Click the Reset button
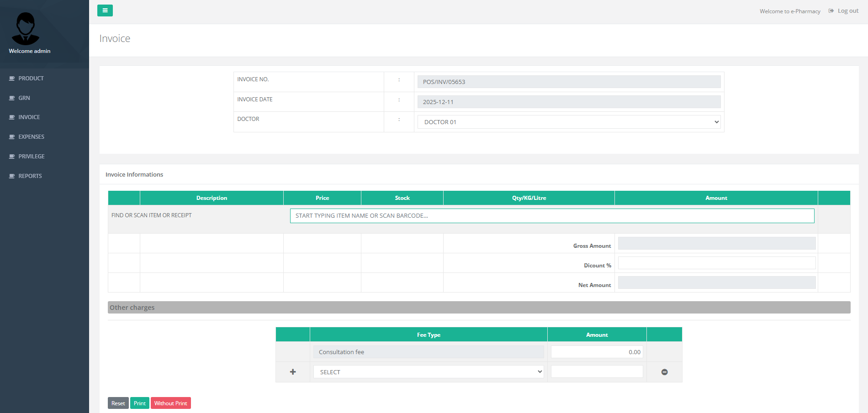This screenshot has height=413, width=868. coord(118,403)
